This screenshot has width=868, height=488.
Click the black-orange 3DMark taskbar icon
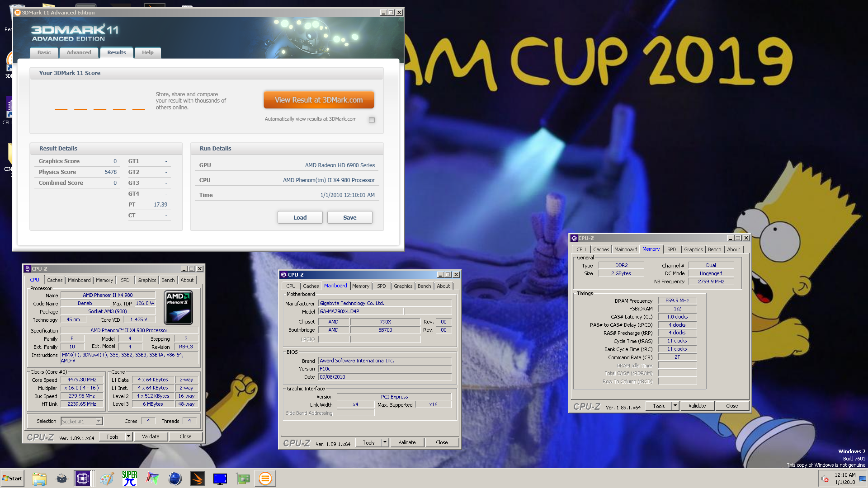click(198, 479)
